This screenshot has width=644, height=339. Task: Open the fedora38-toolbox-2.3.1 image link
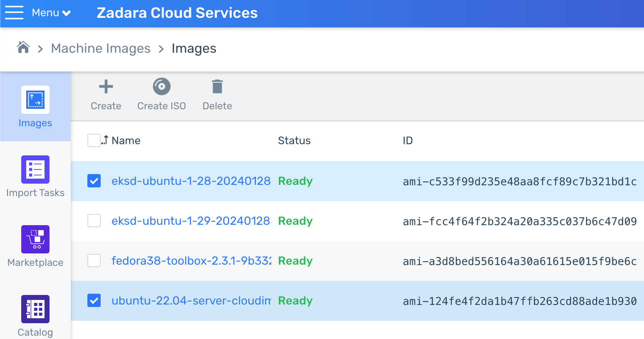click(191, 261)
